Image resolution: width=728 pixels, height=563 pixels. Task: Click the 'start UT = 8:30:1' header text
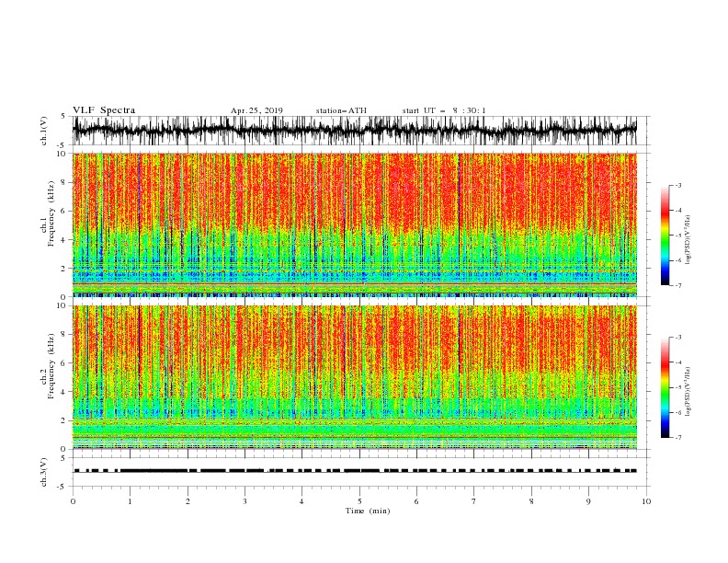click(x=444, y=110)
